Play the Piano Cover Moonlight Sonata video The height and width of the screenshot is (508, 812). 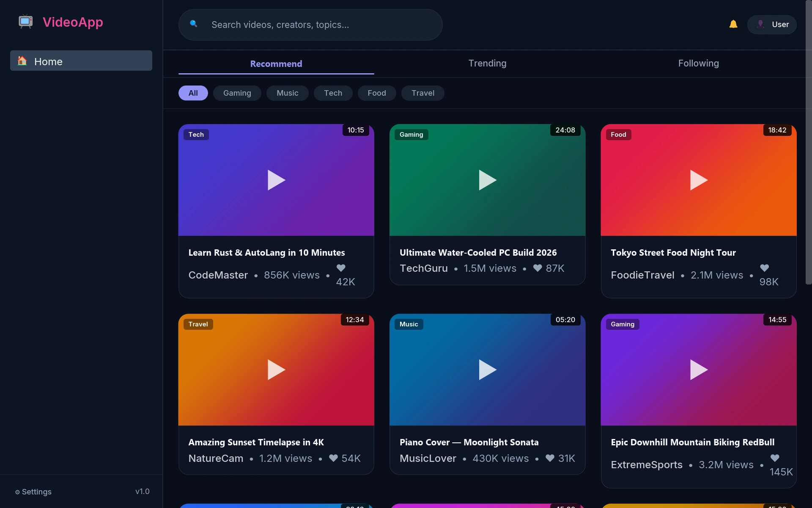(x=487, y=370)
